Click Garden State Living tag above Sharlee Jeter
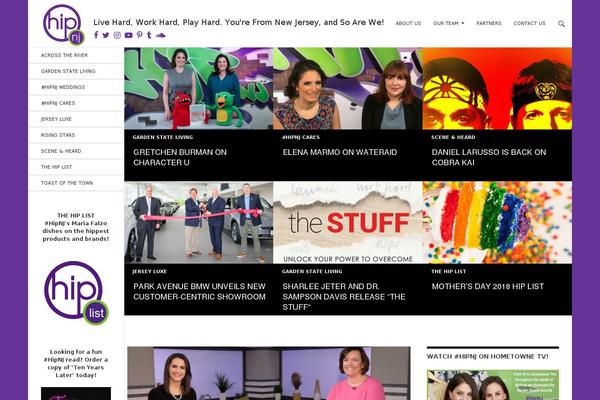Viewport: 600px width, 400px height. (x=312, y=271)
